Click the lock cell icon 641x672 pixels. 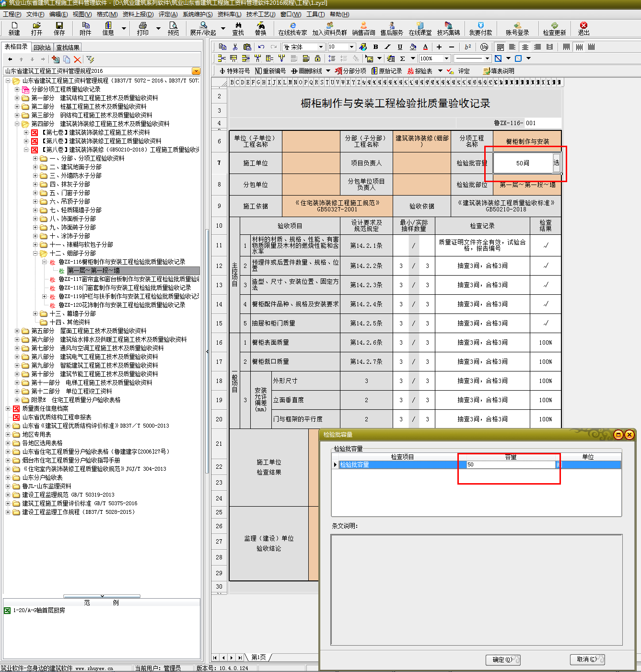click(x=317, y=58)
